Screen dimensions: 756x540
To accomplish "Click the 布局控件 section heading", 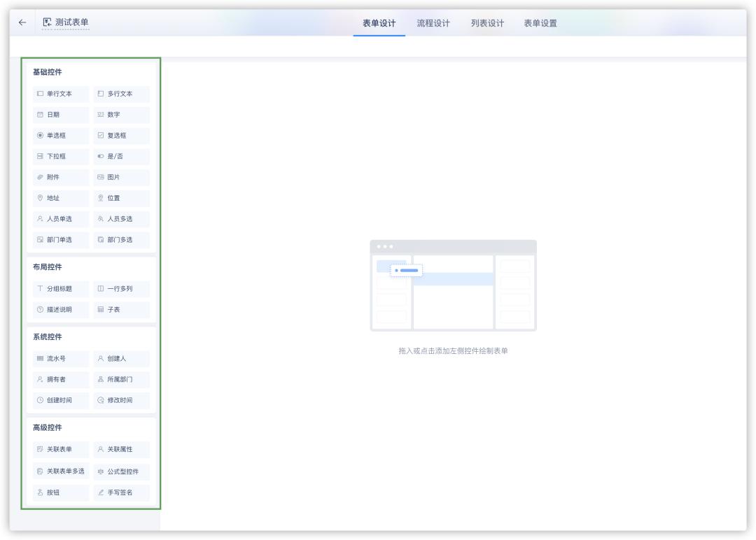I will [48, 267].
